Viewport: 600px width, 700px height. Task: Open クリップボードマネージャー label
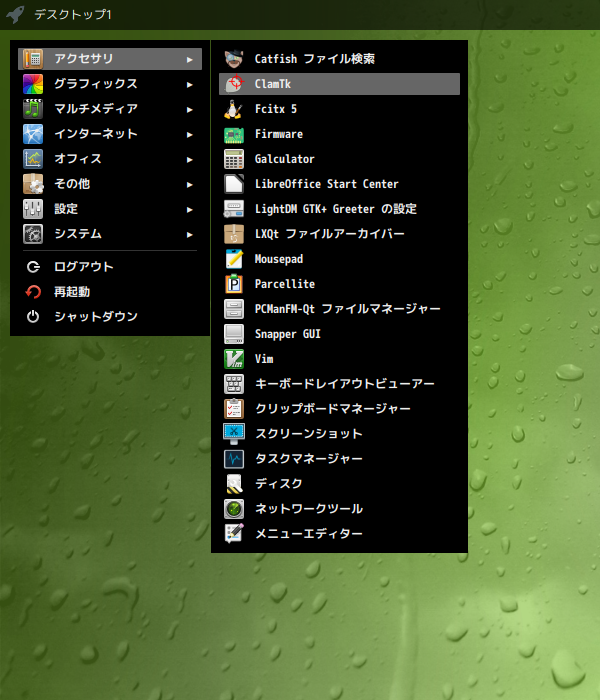click(333, 409)
